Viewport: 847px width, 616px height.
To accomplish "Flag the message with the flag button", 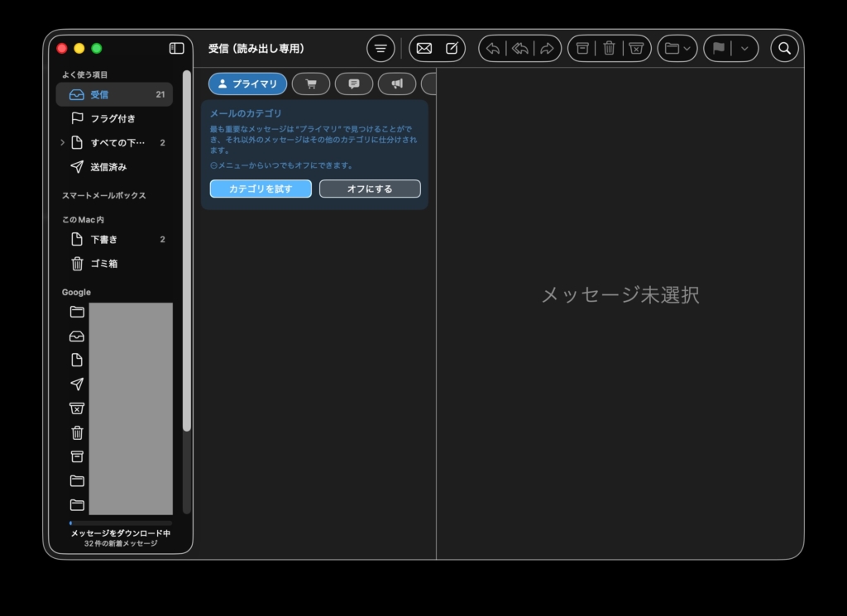I will 718,48.
